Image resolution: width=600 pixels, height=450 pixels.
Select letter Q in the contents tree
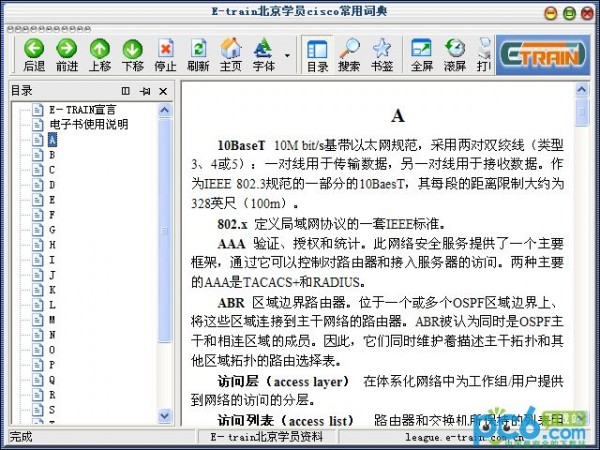tap(52, 380)
